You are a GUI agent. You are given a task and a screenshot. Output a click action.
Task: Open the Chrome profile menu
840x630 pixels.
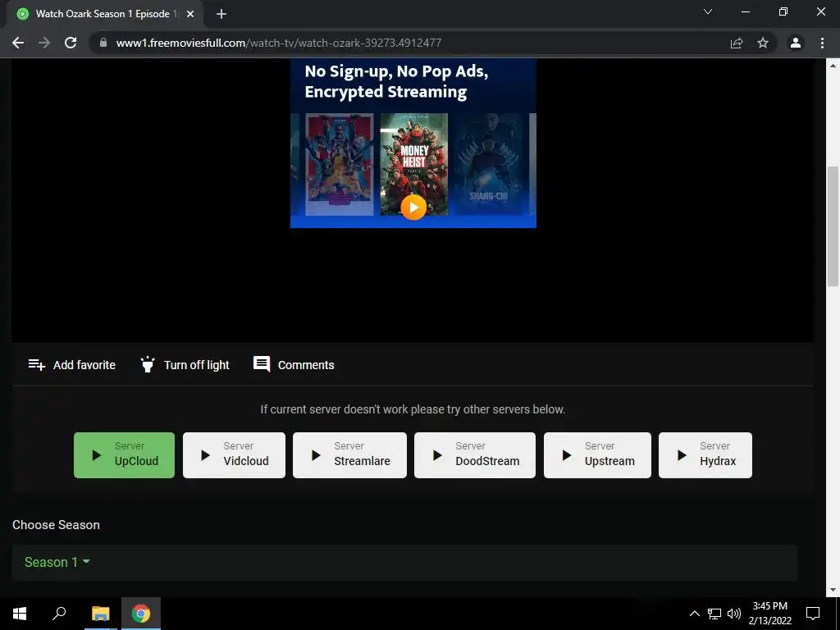tap(796, 43)
